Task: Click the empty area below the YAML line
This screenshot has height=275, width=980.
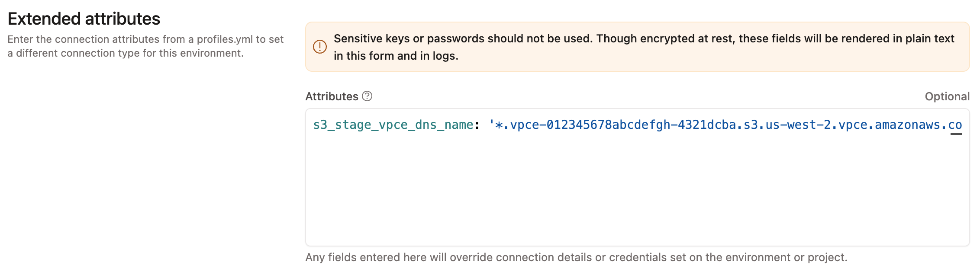Action: click(606, 195)
